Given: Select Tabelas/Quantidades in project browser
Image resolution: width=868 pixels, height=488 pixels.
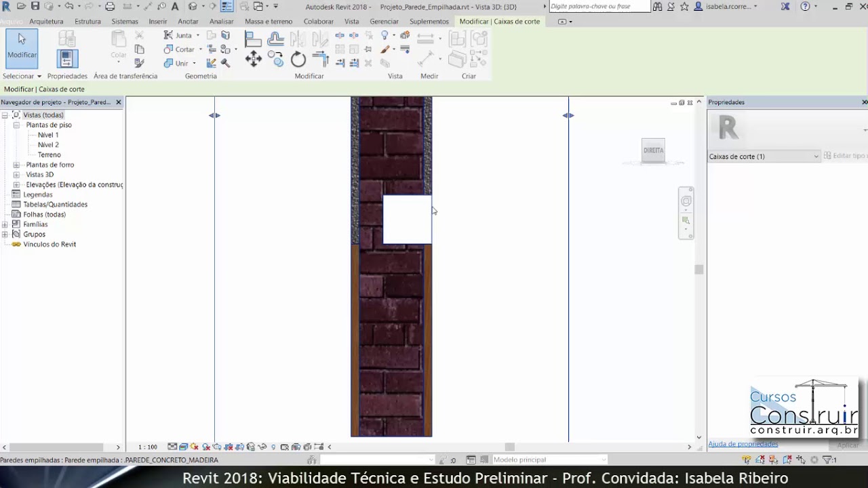Looking at the screenshot, I should [56, 205].
